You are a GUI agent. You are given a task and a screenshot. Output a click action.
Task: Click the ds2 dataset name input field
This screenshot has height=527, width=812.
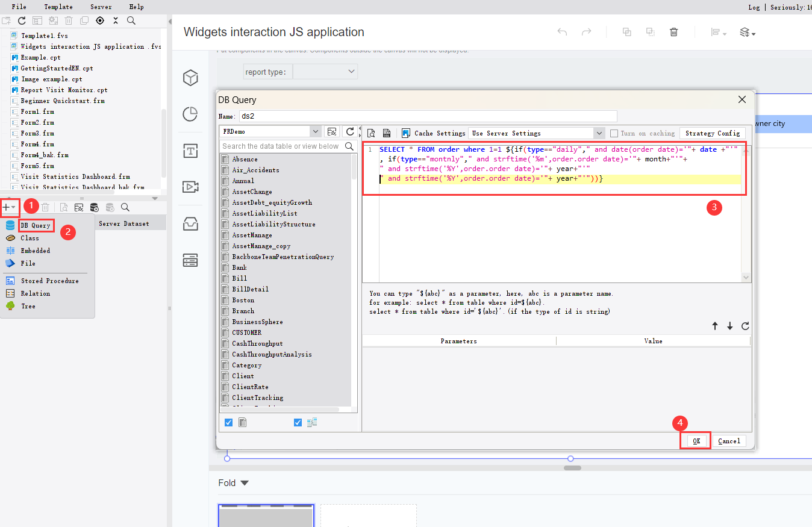(422, 116)
